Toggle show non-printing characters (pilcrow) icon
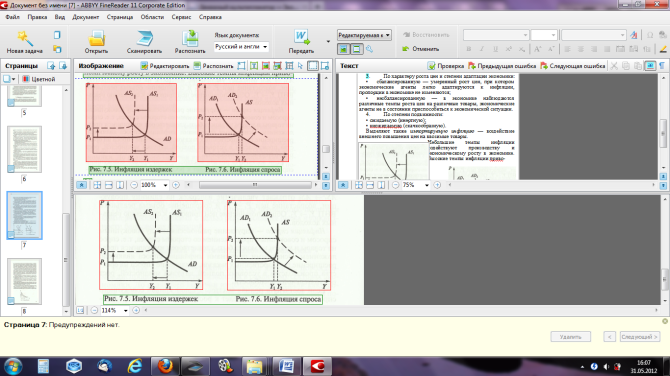Viewport: 670px width, 376px height. point(662,66)
